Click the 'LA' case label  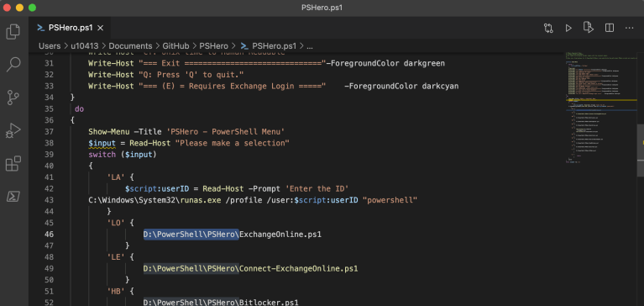click(115, 177)
